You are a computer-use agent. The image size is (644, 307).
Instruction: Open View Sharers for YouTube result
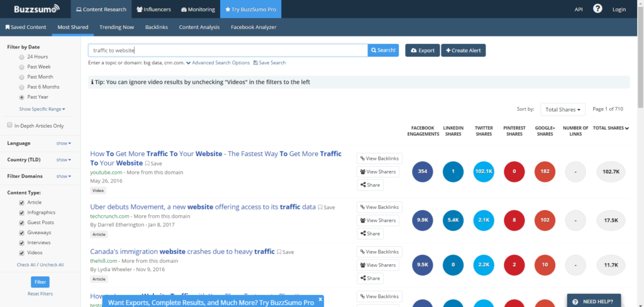[379, 171]
